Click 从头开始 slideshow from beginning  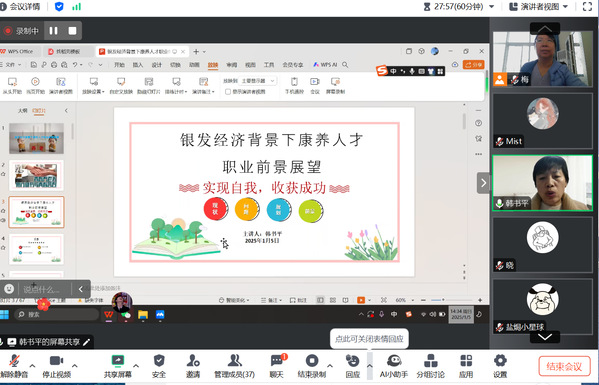(12, 85)
